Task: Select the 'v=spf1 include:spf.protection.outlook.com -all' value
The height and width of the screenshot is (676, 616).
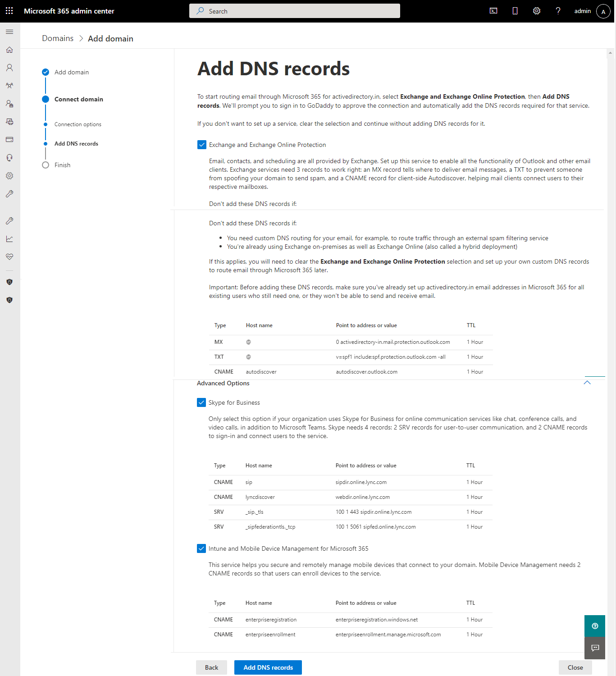Action: 390,357
